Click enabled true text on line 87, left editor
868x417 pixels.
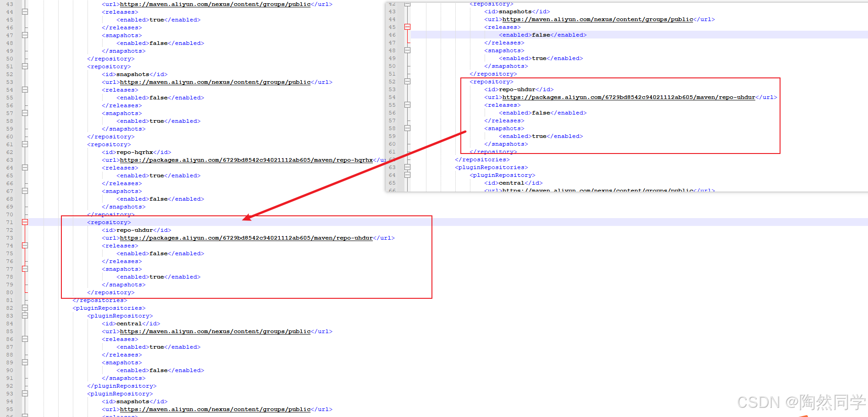tap(158, 347)
